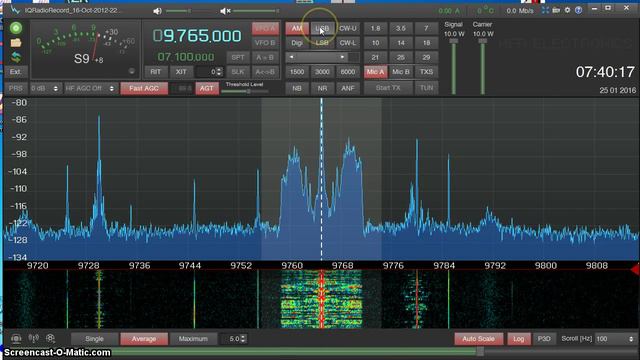Select AM demodulation mode
The width and height of the screenshot is (640, 360).
[297, 29]
